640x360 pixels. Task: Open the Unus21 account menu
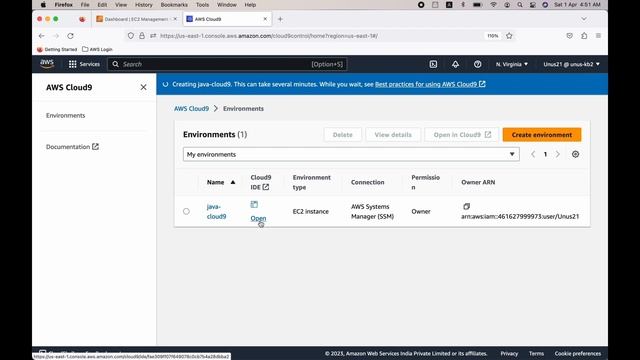[571, 64]
